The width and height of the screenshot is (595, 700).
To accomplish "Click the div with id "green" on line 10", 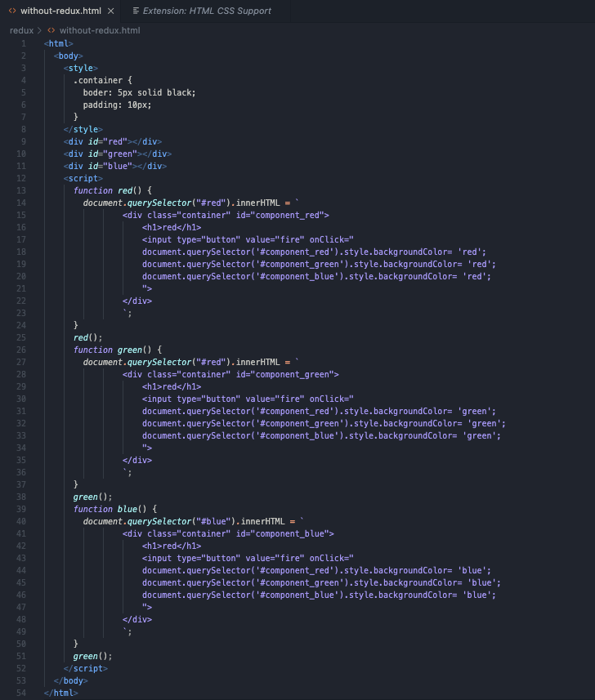I will [x=118, y=154].
